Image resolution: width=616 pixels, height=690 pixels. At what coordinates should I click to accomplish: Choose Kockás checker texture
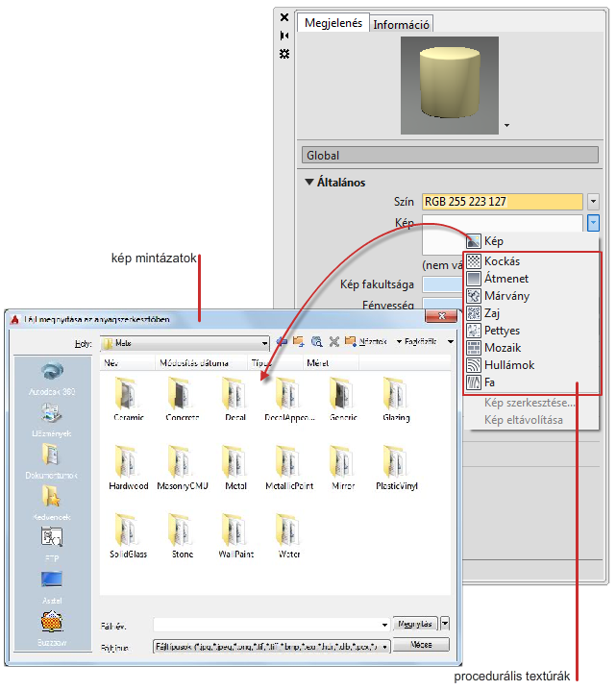[532, 261]
